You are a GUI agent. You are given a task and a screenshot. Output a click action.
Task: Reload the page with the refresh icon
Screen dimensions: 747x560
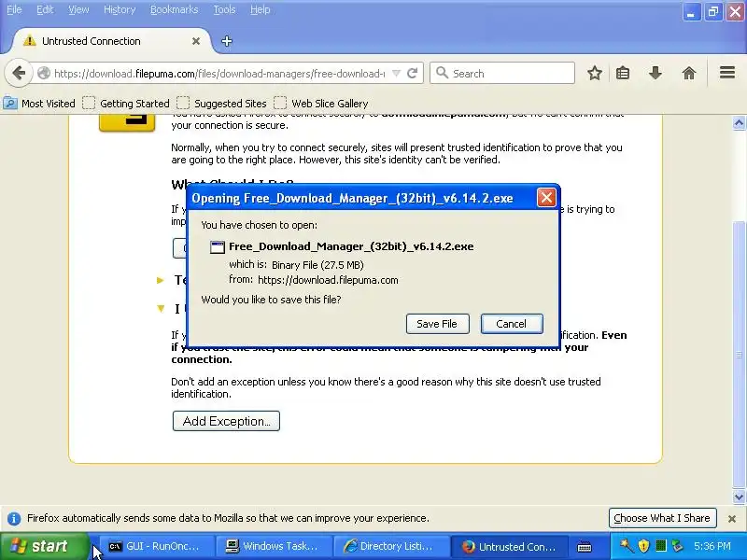coord(413,74)
